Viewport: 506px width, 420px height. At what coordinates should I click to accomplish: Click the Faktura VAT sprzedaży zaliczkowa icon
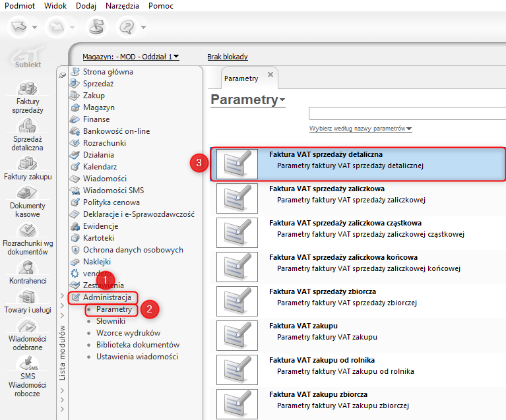pos(237,198)
